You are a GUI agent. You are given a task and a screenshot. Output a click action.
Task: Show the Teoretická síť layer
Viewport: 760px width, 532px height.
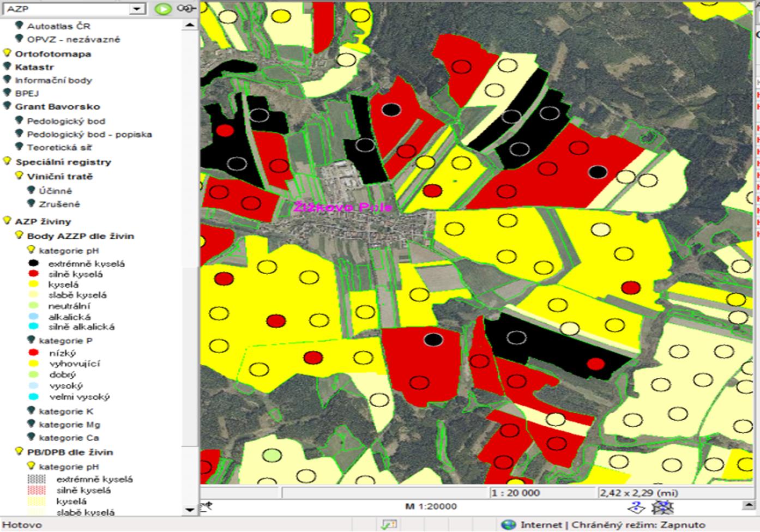19,147
